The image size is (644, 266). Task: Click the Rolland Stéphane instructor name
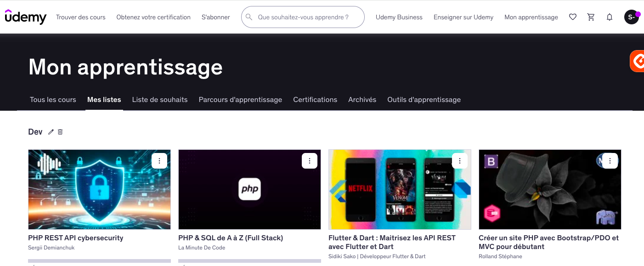500,256
